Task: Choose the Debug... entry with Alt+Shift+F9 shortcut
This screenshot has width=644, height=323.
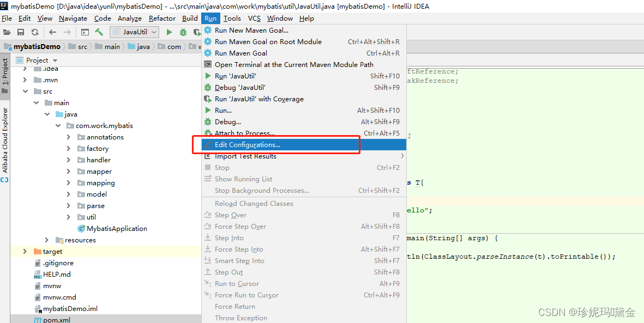Action: (304, 122)
